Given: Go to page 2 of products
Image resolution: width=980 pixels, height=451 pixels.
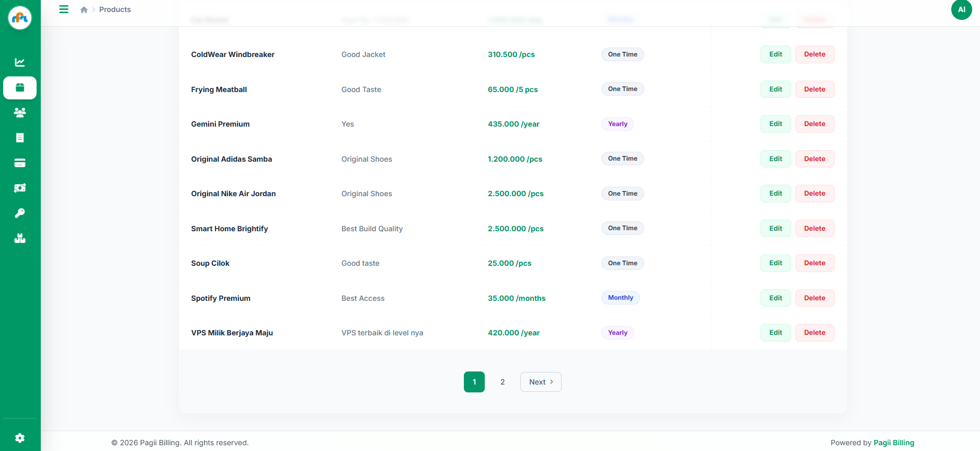Looking at the screenshot, I should pyautogui.click(x=503, y=382).
